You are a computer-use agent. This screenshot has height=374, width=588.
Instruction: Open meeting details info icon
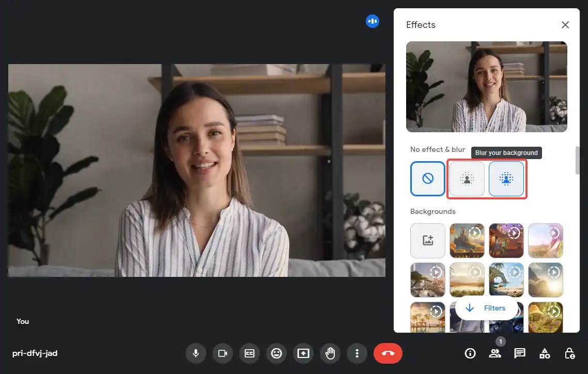470,353
